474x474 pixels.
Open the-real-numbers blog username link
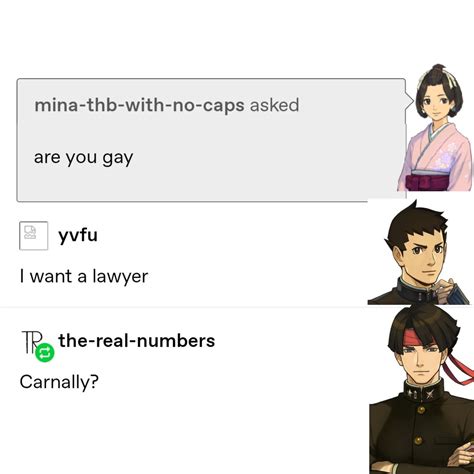click(x=137, y=340)
